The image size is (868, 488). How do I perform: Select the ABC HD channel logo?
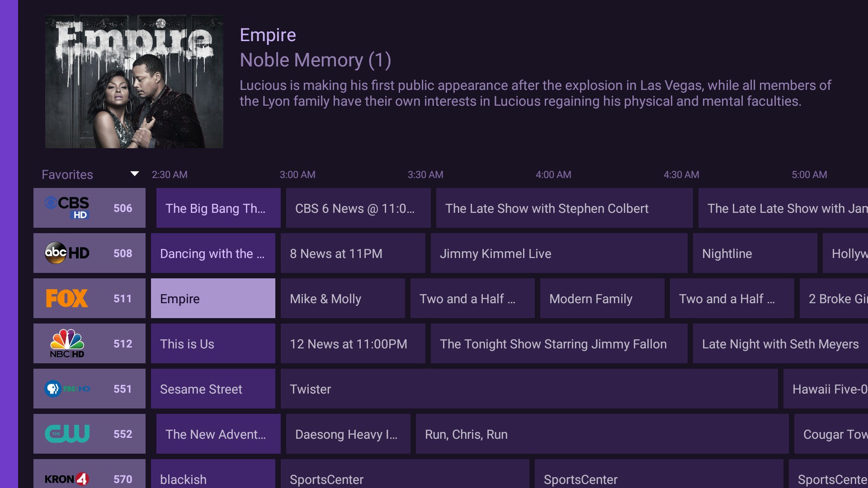point(67,253)
